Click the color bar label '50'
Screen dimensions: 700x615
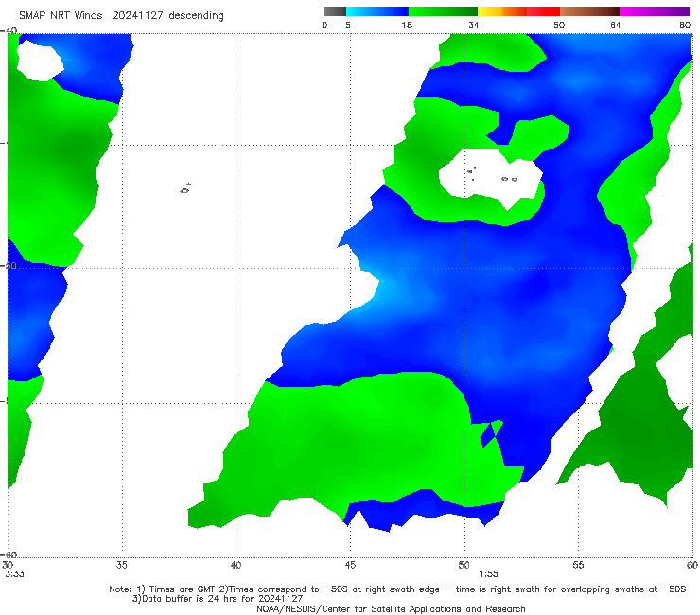click(x=559, y=25)
